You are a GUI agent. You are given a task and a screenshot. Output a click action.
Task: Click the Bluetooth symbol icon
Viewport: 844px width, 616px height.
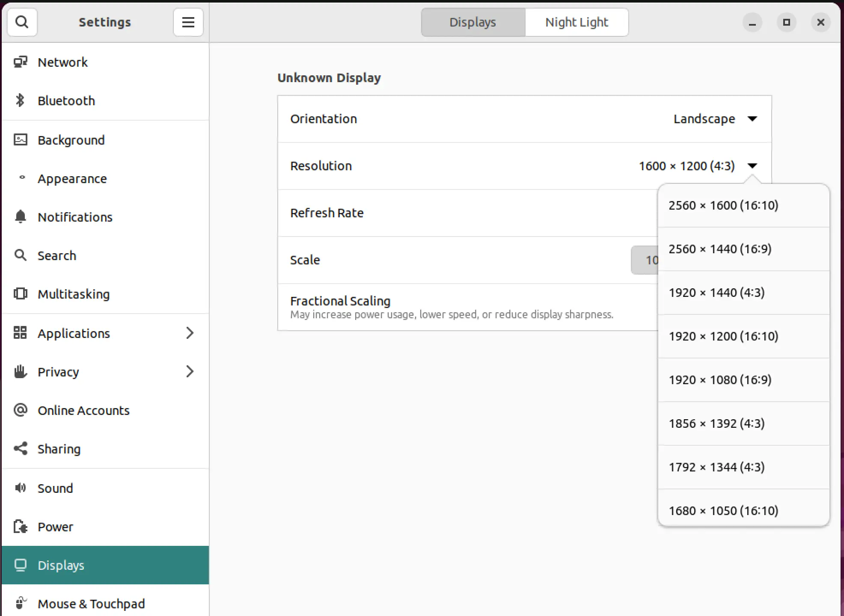pos(20,101)
